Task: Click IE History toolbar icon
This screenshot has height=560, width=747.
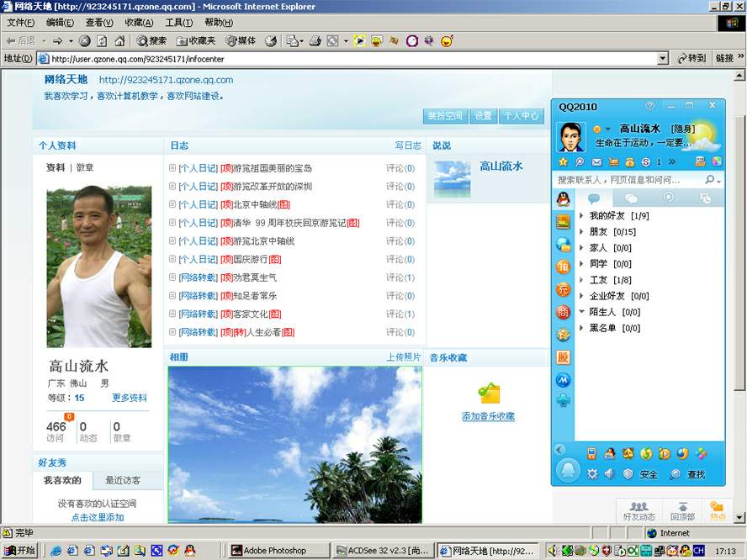Action: [271, 41]
